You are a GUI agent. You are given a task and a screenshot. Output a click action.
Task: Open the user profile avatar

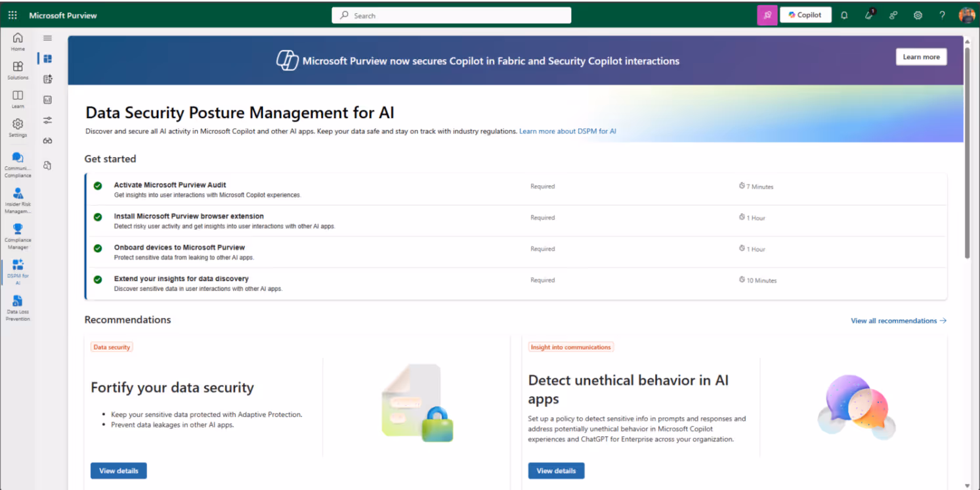[x=966, y=15]
